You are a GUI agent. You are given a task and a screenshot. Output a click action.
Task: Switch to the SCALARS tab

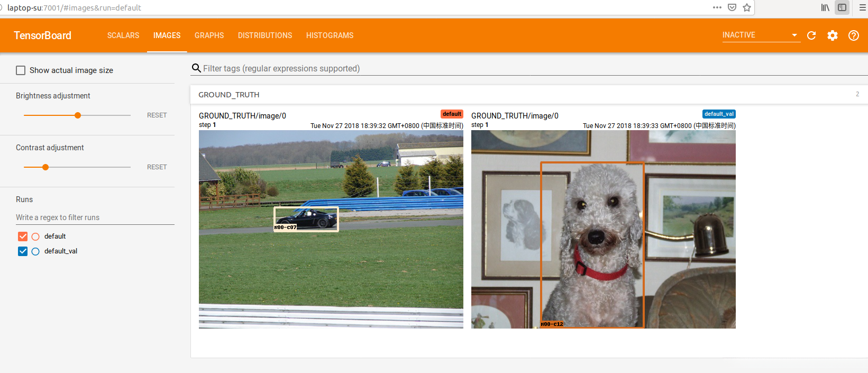point(123,35)
